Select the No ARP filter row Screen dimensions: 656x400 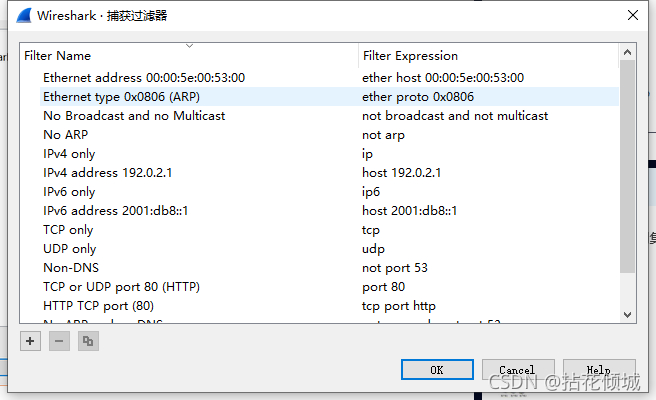[x=66, y=135]
